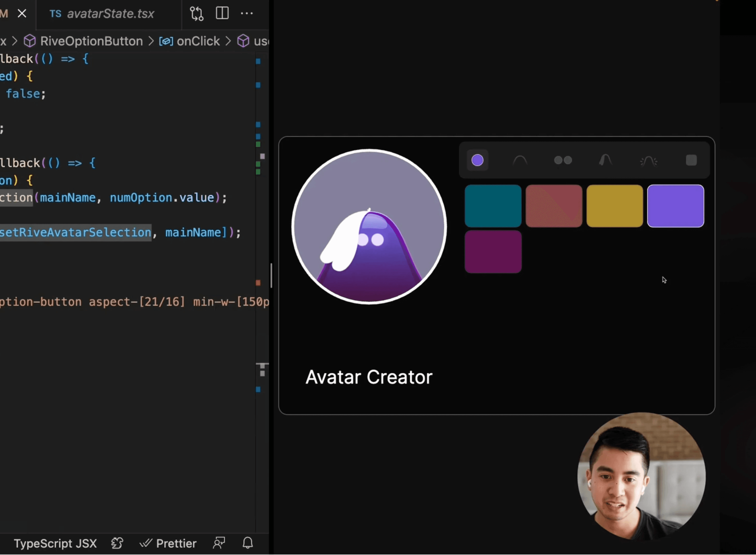Select the body shape arc icon
756x555 pixels.
520,160
